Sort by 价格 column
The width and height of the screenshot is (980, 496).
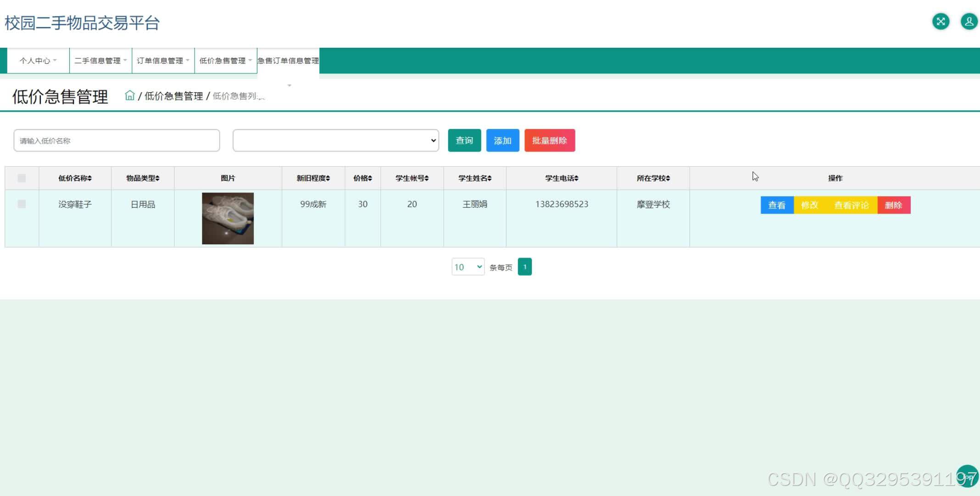(362, 178)
